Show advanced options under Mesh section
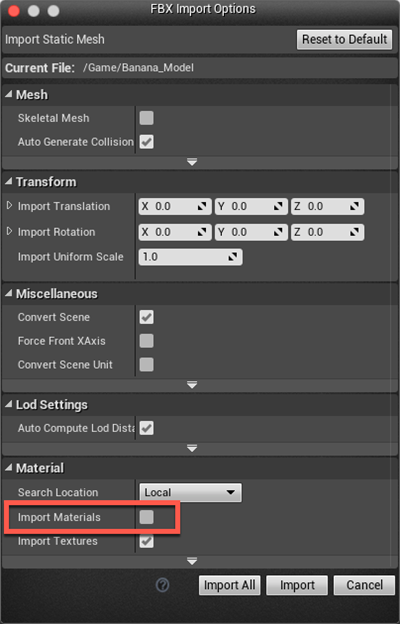The width and height of the screenshot is (400, 624). [x=192, y=162]
